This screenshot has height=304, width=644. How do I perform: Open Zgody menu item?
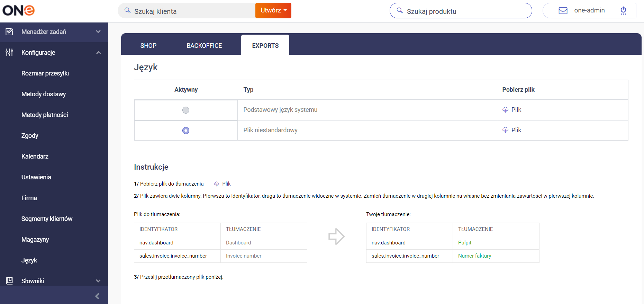30,136
